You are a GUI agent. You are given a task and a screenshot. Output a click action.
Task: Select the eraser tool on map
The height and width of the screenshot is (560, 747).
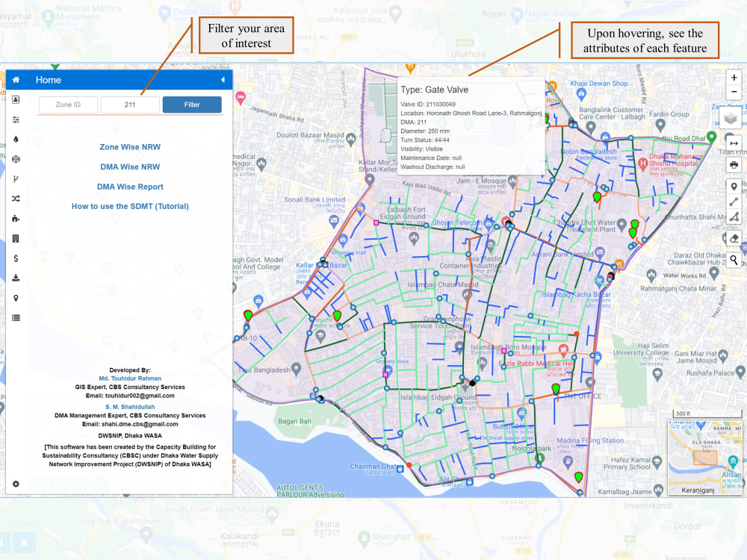[x=734, y=239]
